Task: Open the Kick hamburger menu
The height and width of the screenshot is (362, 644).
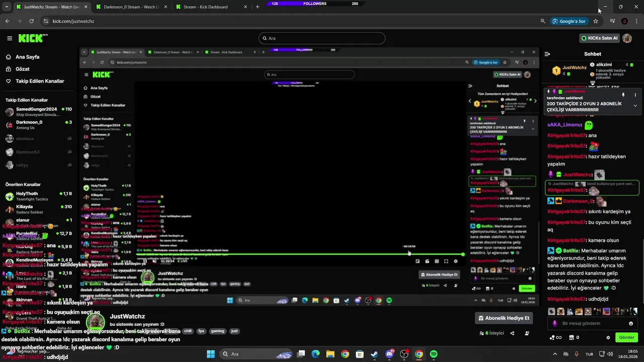Action: pos(10,38)
